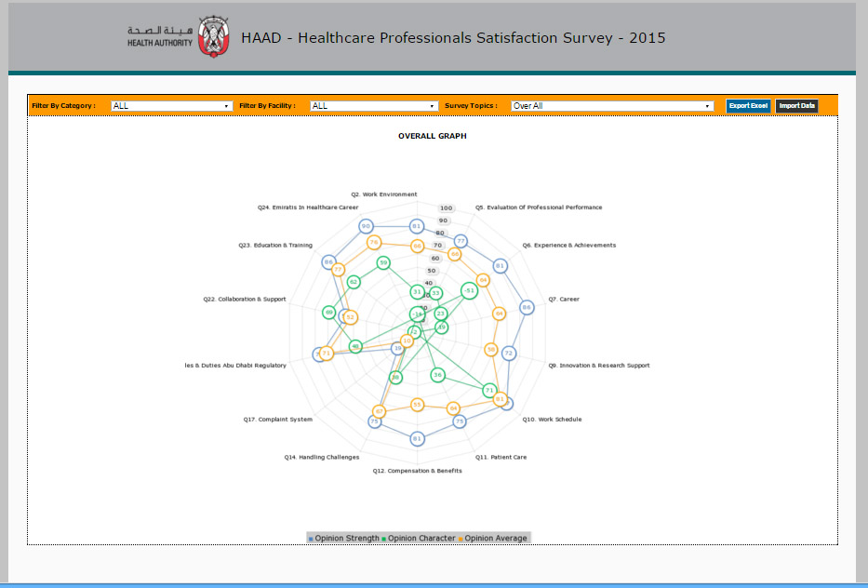
Task: Click Q9. Innovation & Research Support label
Action: [x=599, y=366]
